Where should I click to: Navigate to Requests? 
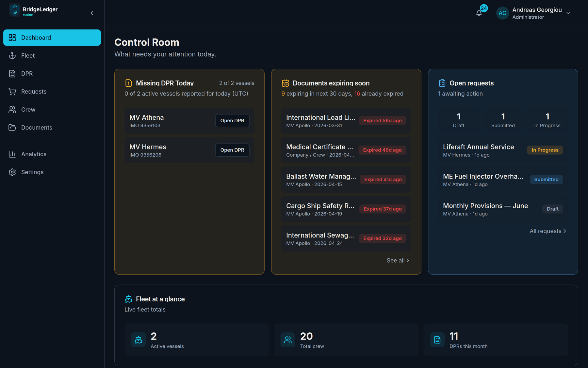[52, 92]
